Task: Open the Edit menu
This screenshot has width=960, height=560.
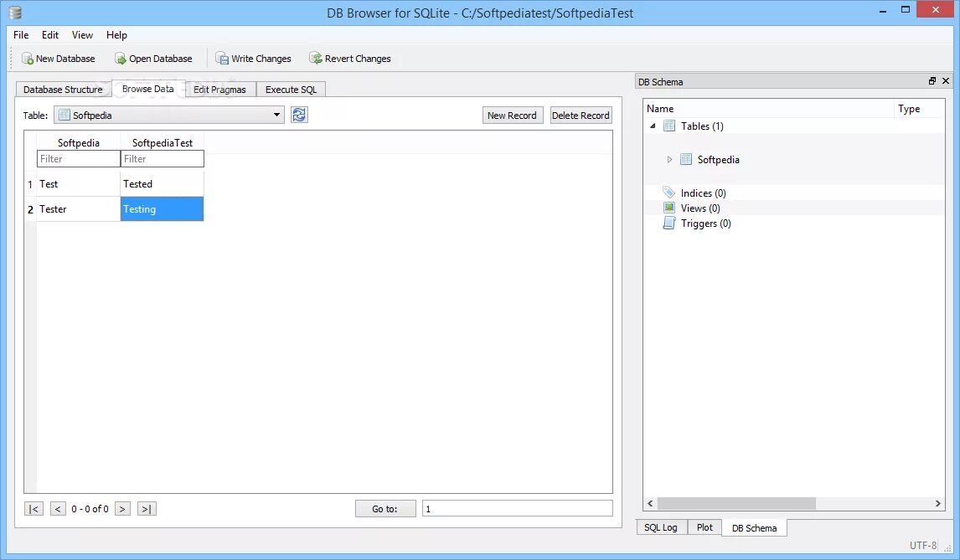Action: pos(50,35)
